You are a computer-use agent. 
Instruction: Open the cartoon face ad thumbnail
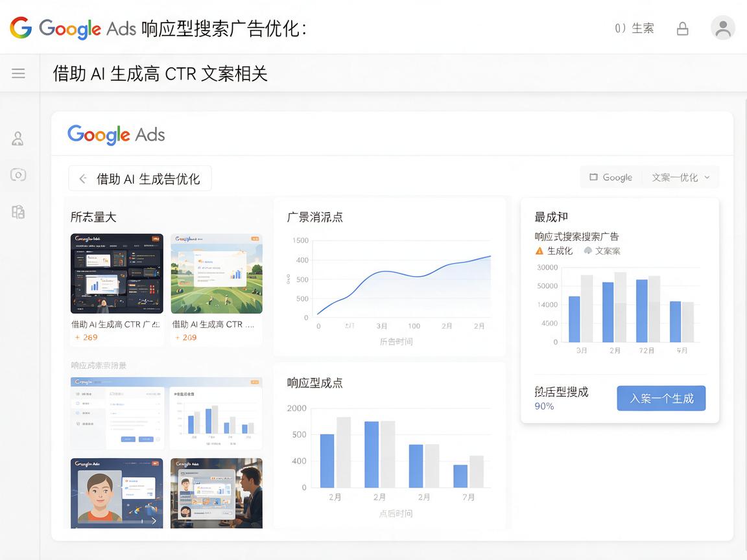tap(117, 493)
